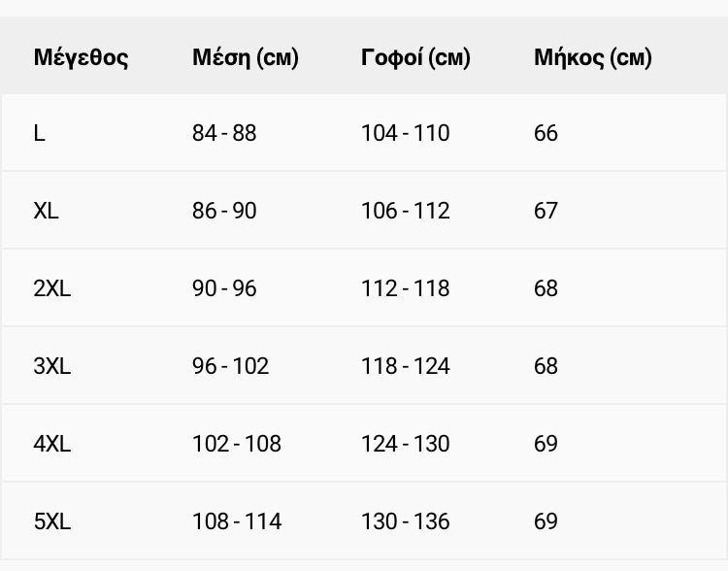Click waist value 84 - 88

224,133
